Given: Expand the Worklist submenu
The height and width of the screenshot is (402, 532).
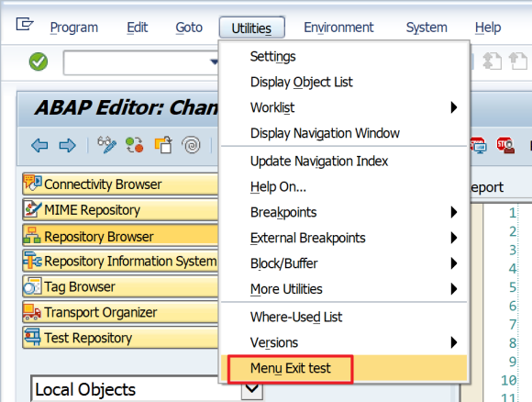Looking at the screenshot, I should tap(344, 107).
